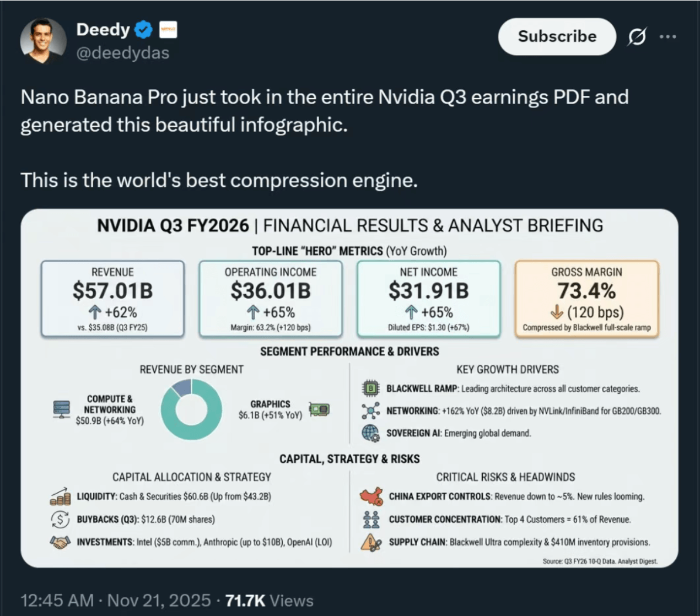Click the tweet timestamp 12:45 AM Nov 21, 2025
Screen dimensions: 700x616
(115, 600)
